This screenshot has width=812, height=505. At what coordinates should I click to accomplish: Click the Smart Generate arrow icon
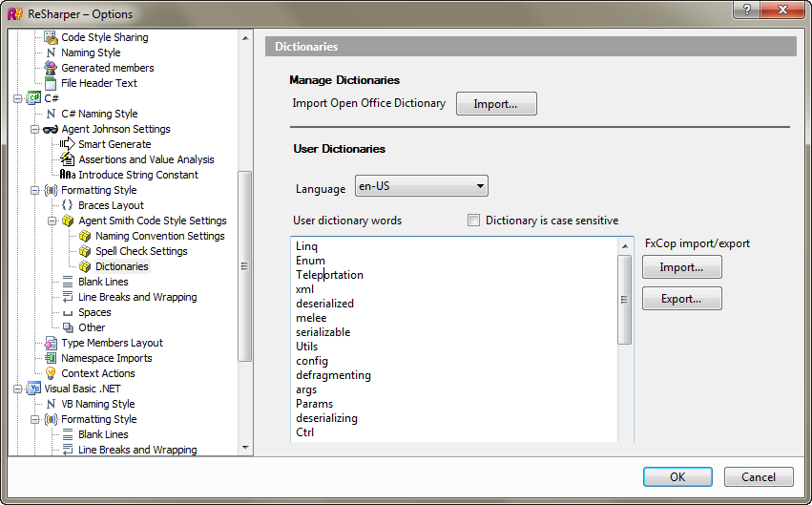68,144
